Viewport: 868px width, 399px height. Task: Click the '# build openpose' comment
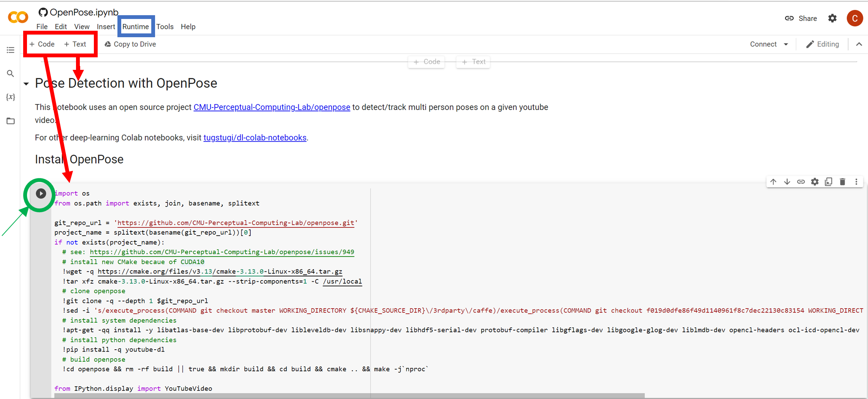[x=94, y=359]
